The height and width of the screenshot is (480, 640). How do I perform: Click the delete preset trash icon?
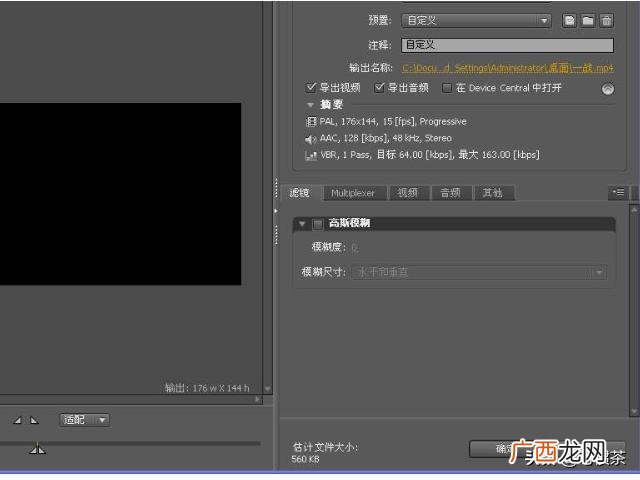(x=607, y=20)
